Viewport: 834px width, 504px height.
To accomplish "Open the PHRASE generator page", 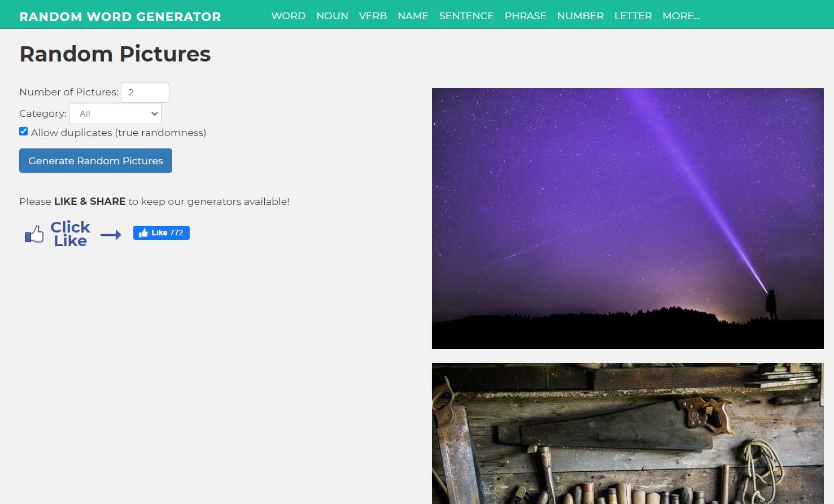I will pyautogui.click(x=525, y=16).
